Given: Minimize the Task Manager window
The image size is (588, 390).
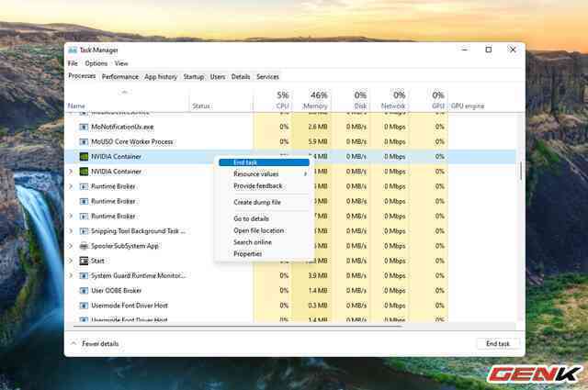Looking at the screenshot, I should pyautogui.click(x=465, y=50).
